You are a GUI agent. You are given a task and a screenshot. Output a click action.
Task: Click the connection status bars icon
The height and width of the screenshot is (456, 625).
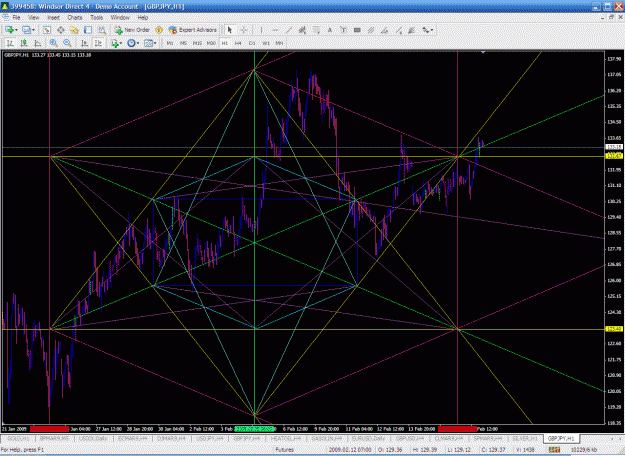554,450
